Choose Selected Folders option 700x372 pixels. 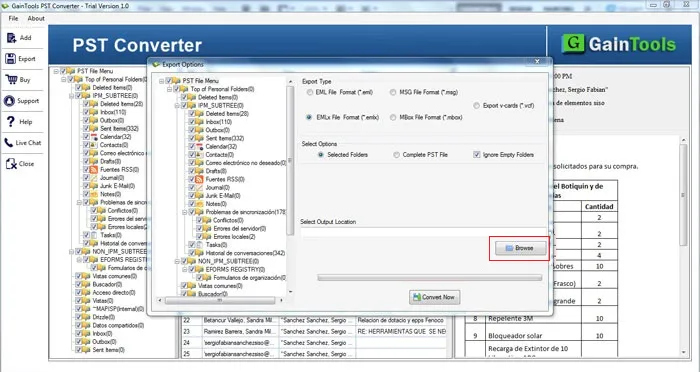tap(321, 155)
